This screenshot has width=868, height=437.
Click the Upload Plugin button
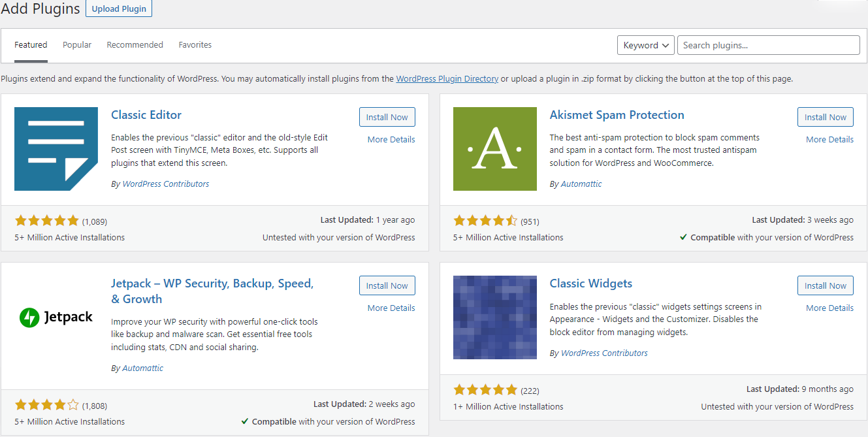[x=119, y=8]
